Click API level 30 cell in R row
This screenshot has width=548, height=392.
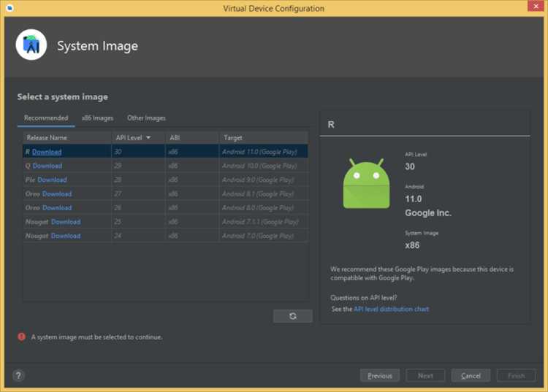(x=138, y=152)
